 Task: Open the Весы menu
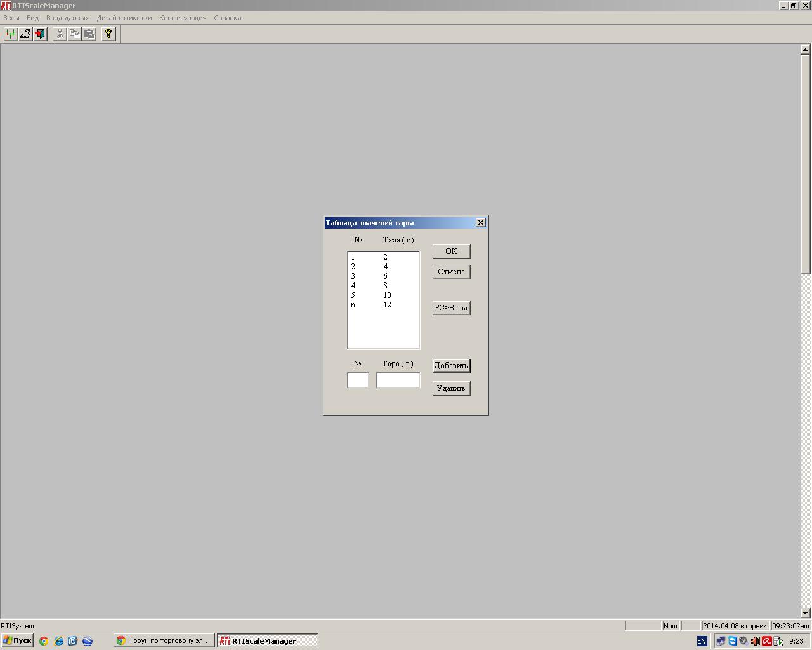point(11,18)
